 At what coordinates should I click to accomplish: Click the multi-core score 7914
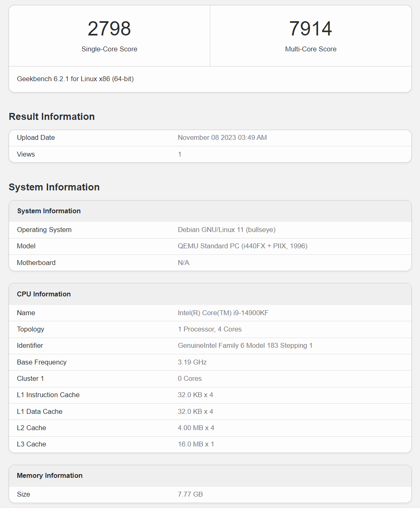click(x=311, y=29)
